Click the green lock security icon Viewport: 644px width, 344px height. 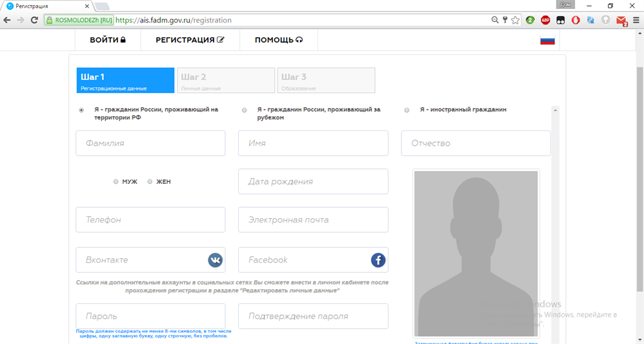pyautogui.click(x=50, y=20)
